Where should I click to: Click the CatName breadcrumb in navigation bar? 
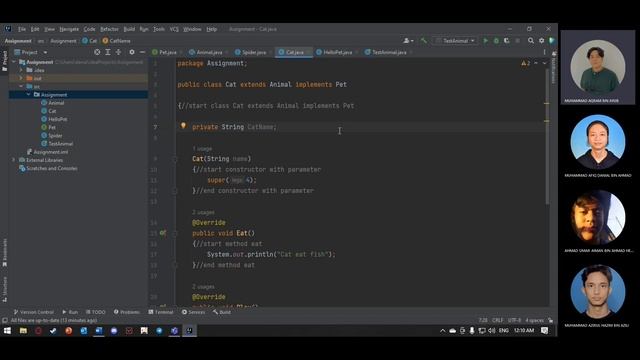tap(116, 41)
